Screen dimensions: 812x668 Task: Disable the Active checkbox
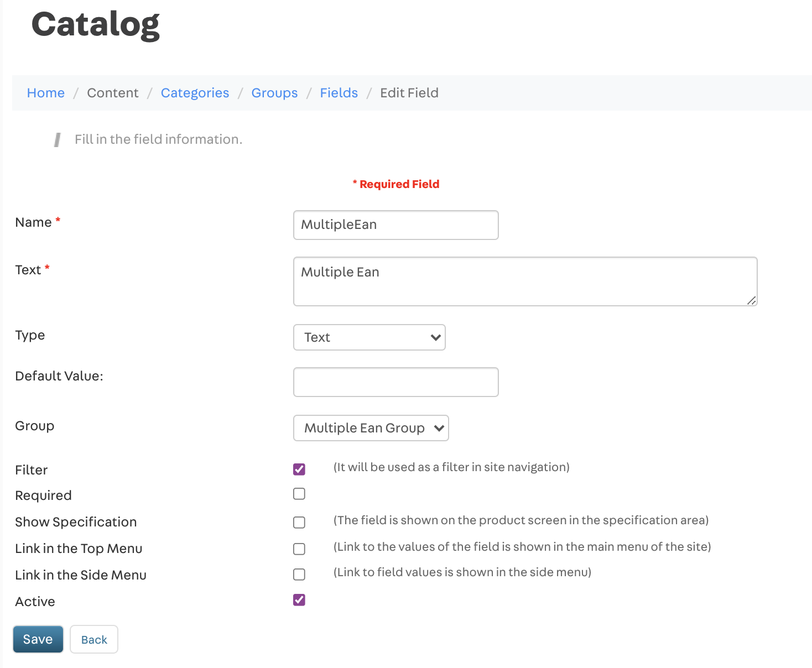point(299,600)
